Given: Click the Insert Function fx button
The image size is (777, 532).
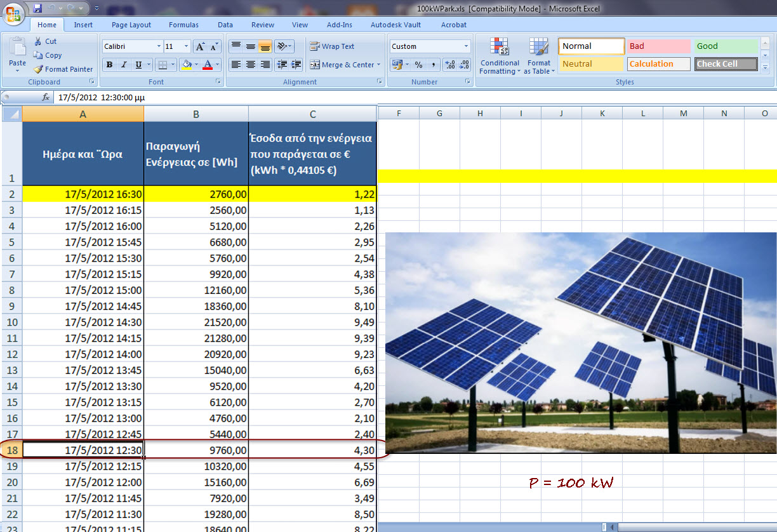Looking at the screenshot, I should tap(46, 97).
